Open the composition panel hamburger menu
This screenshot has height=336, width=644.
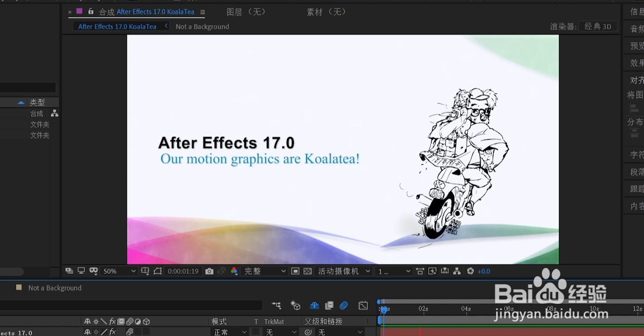point(202,12)
